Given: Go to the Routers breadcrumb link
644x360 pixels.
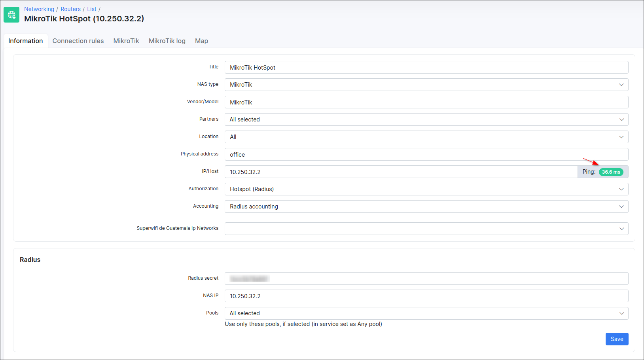Looking at the screenshot, I should click(70, 9).
